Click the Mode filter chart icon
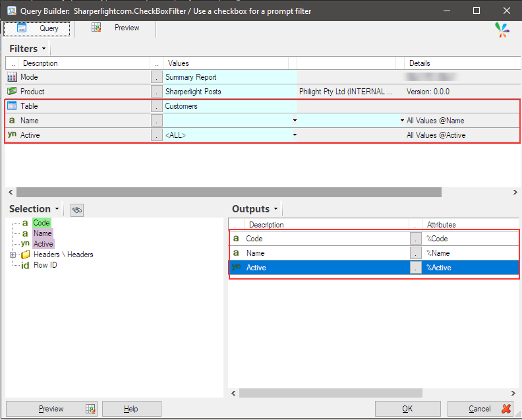522x420 pixels. (12, 77)
